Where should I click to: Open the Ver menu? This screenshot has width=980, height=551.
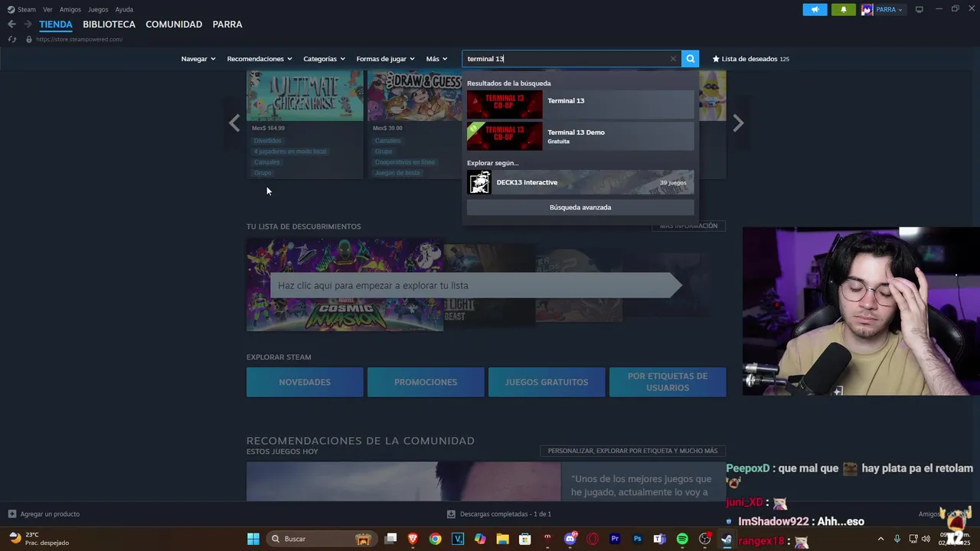click(x=47, y=9)
